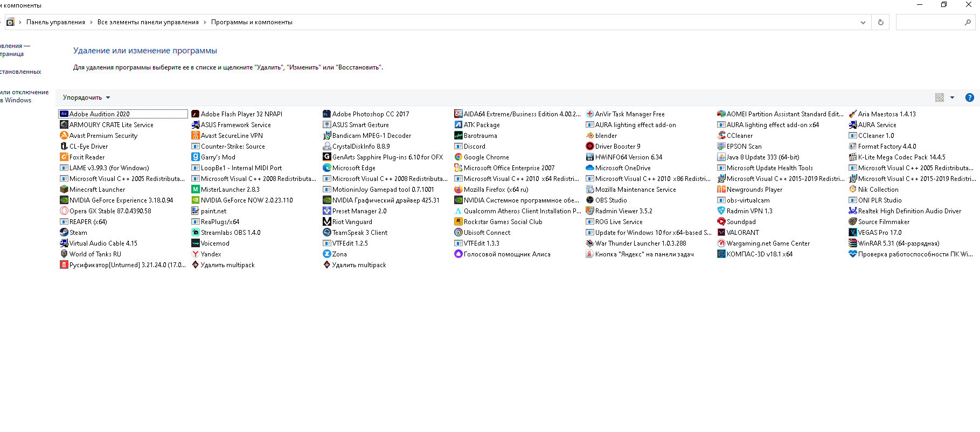Refresh the programs list

point(881,22)
